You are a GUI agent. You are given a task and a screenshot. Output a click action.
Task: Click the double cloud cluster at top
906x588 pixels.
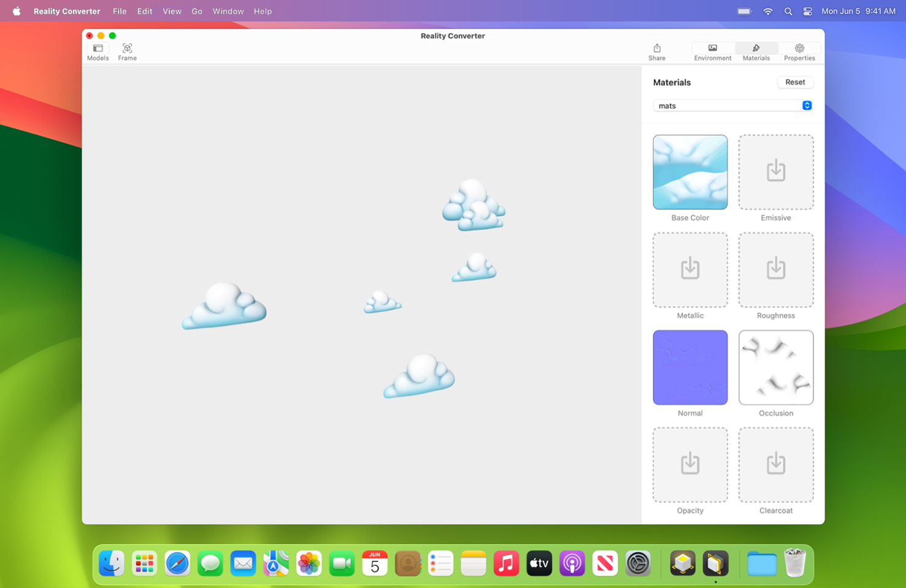pyautogui.click(x=474, y=205)
